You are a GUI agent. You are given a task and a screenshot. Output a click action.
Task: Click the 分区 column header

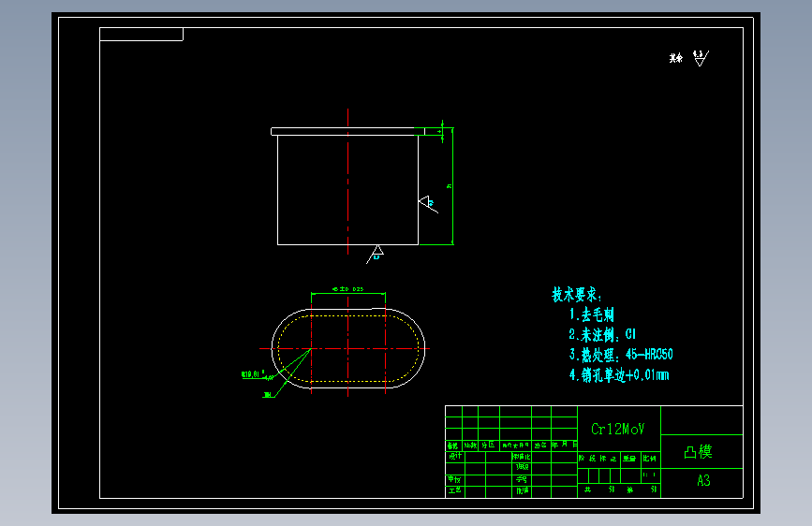[488, 446]
